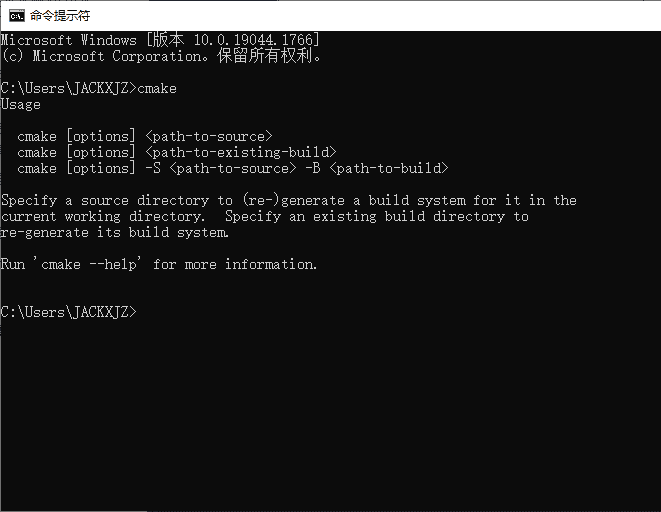Click the Command Prompt icon in title bar
Screen dimensions: 661x512
(x=17, y=15)
